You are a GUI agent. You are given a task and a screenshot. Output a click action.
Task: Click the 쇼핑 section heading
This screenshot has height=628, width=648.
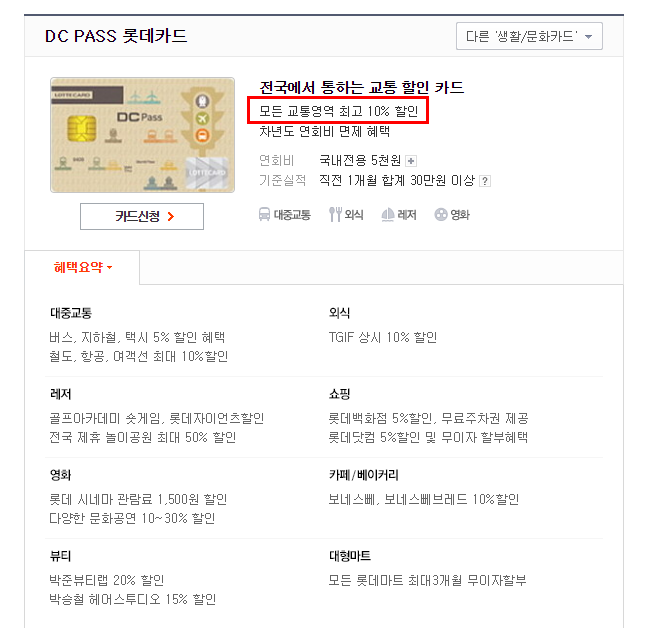339,394
